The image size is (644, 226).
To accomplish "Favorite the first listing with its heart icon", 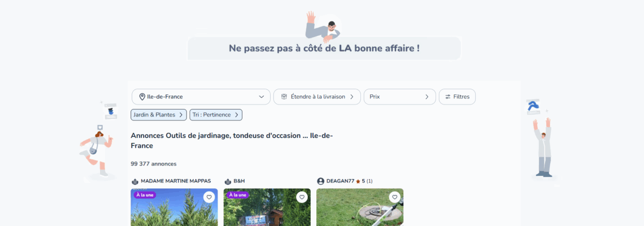I will tap(209, 197).
